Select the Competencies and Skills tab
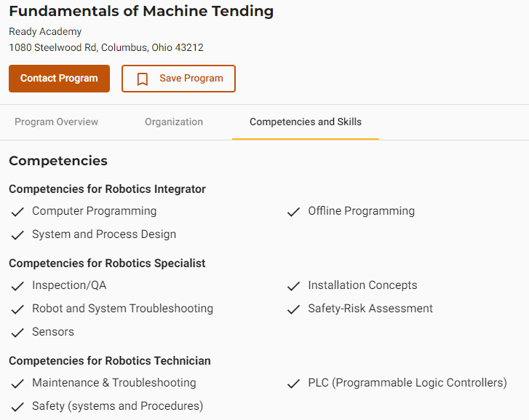529x420 pixels. [306, 122]
